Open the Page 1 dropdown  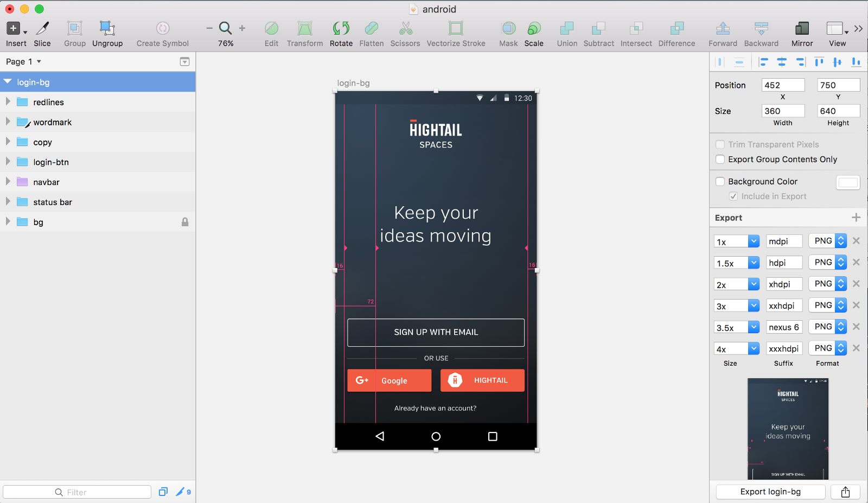23,62
